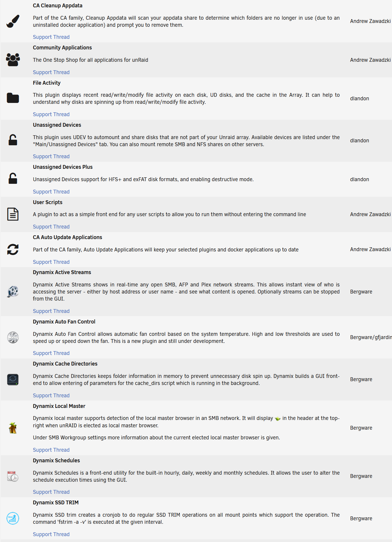Click the Dynamix Schedules plugin title
392x542 pixels.
(56, 461)
